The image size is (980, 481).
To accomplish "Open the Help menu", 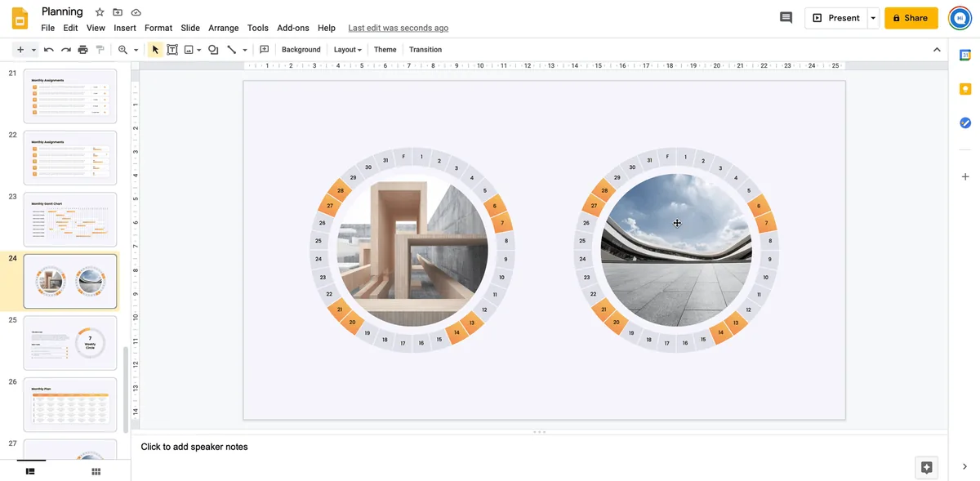I will pyautogui.click(x=327, y=28).
